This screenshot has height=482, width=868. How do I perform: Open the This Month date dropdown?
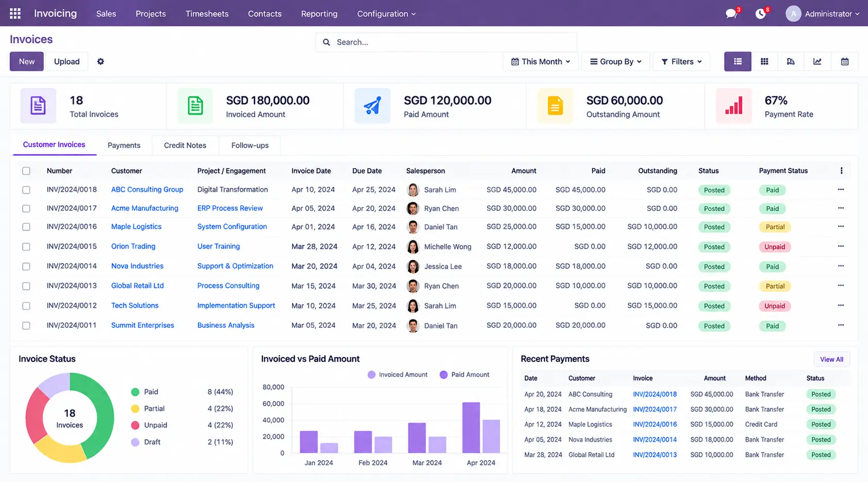[x=541, y=61]
